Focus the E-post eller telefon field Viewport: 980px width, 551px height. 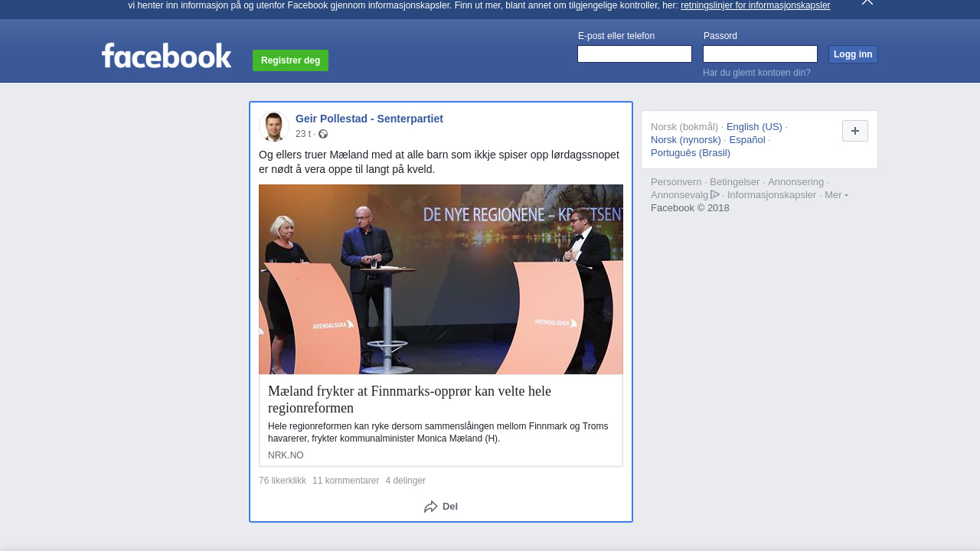pos(635,54)
